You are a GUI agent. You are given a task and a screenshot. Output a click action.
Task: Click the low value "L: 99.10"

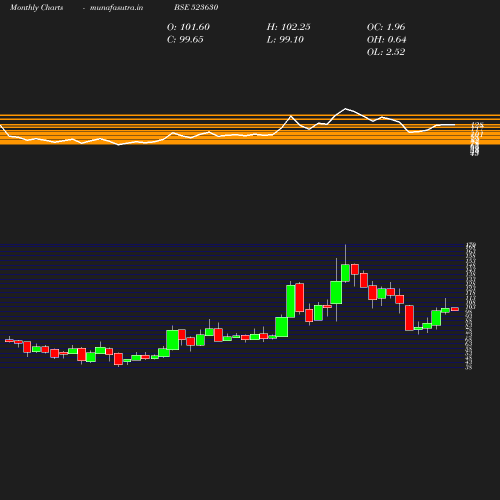(285, 39)
